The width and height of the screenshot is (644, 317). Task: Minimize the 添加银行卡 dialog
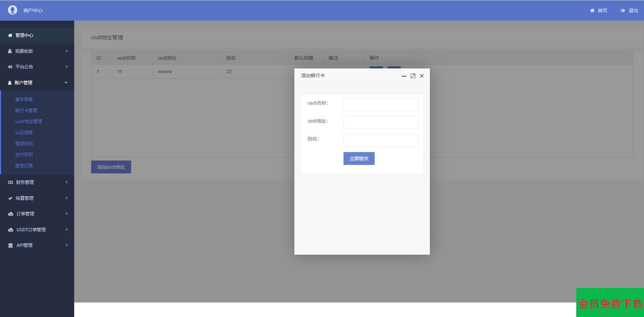(x=404, y=76)
